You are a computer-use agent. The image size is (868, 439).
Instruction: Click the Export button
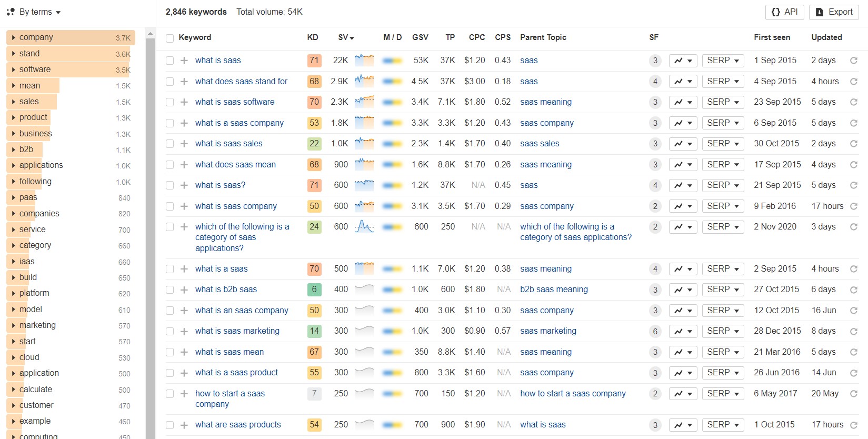click(834, 12)
